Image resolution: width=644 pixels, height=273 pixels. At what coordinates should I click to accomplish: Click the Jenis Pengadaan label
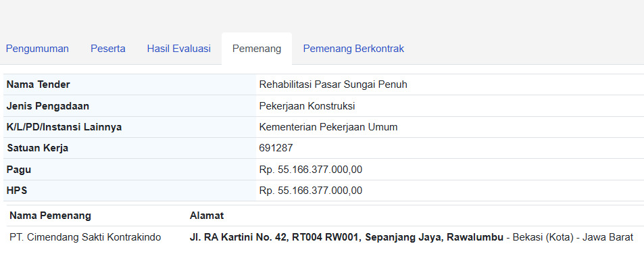[48, 106]
